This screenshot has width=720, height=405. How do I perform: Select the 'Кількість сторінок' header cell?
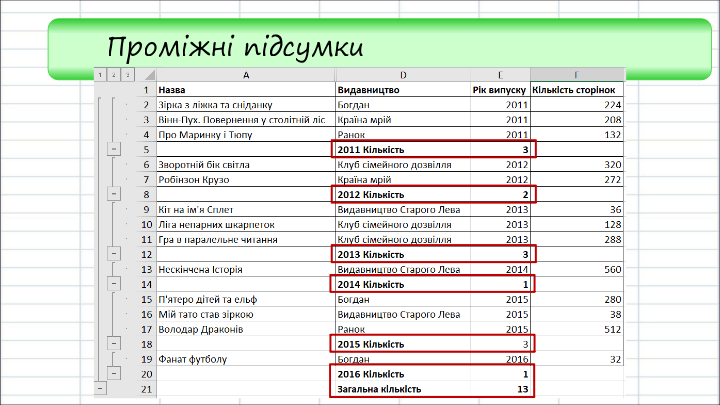[x=577, y=89]
